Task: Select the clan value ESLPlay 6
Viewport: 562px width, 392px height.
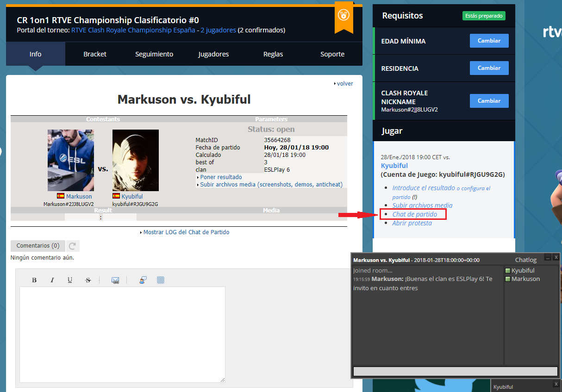Action: click(x=277, y=170)
